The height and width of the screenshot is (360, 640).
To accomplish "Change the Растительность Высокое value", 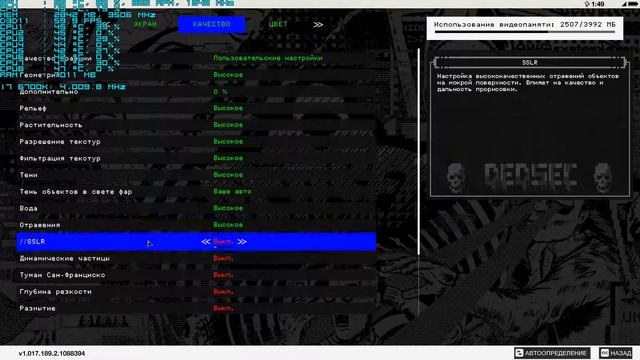I will (228, 125).
